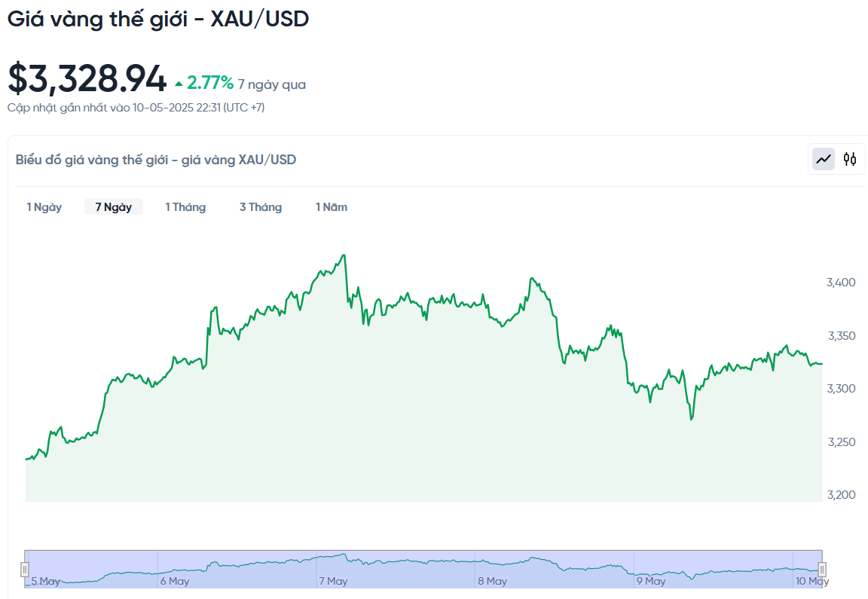The width and height of the screenshot is (868, 599).
Task: Choose the 1 Năm time range
Action: 332,207
